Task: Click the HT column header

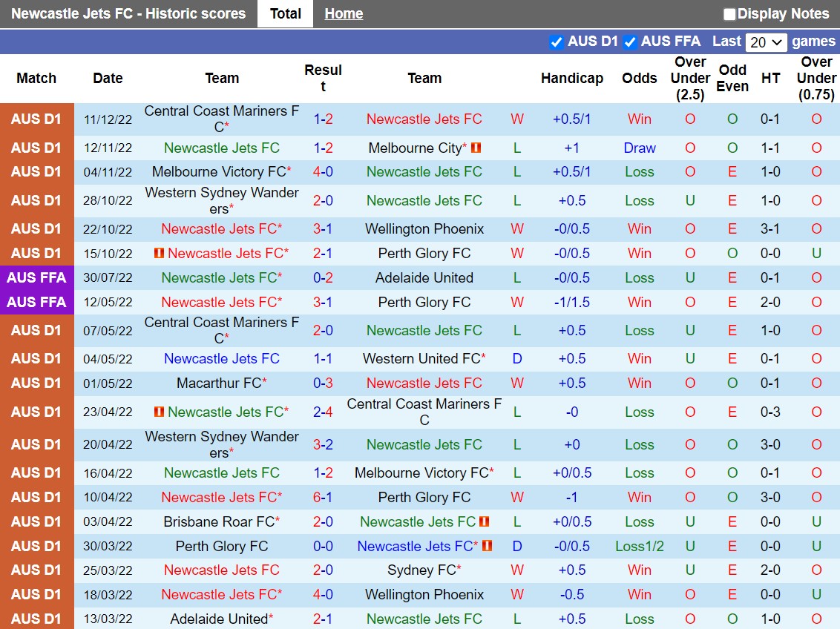Action: [x=770, y=78]
